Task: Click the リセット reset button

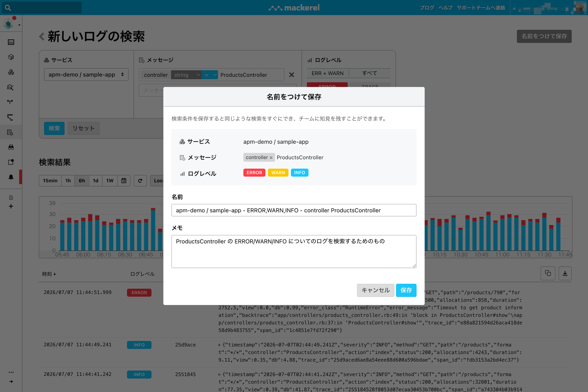Action: (x=83, y=129)
